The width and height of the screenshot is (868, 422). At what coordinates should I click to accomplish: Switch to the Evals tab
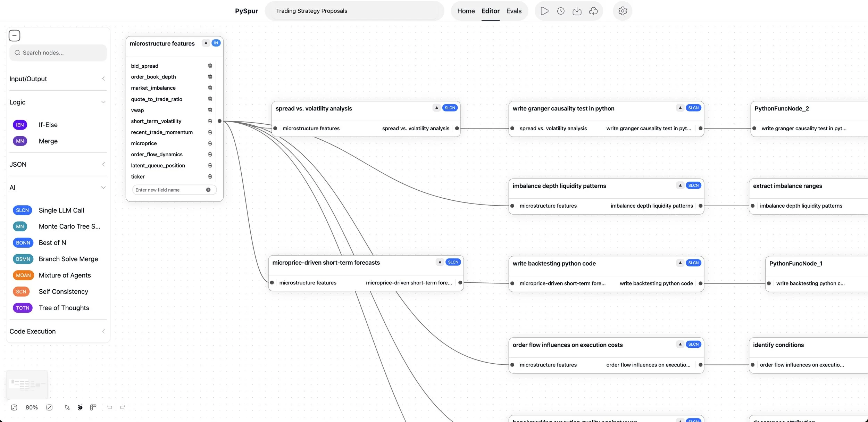pyautogui.click(x=514, y=11)
